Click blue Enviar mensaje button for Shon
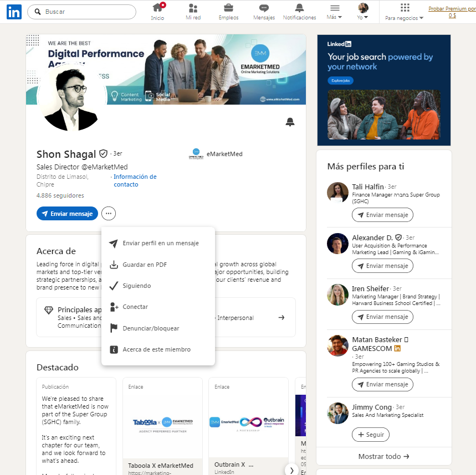Screen dimensions: 476x475 point(67,214)
